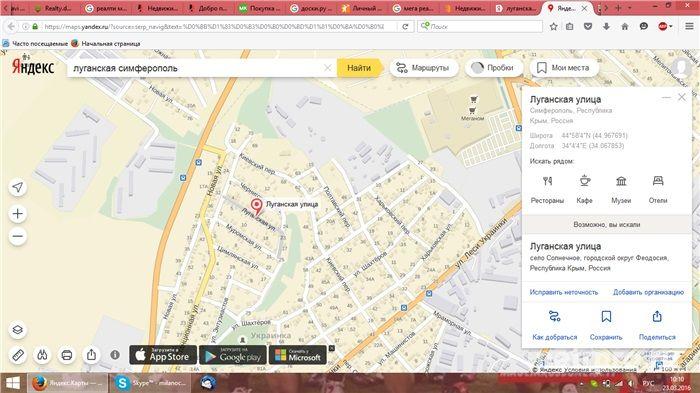Click Как добраться in the place card
The image size is (700, 393).
pyautogui.click(x=554, y=326)
